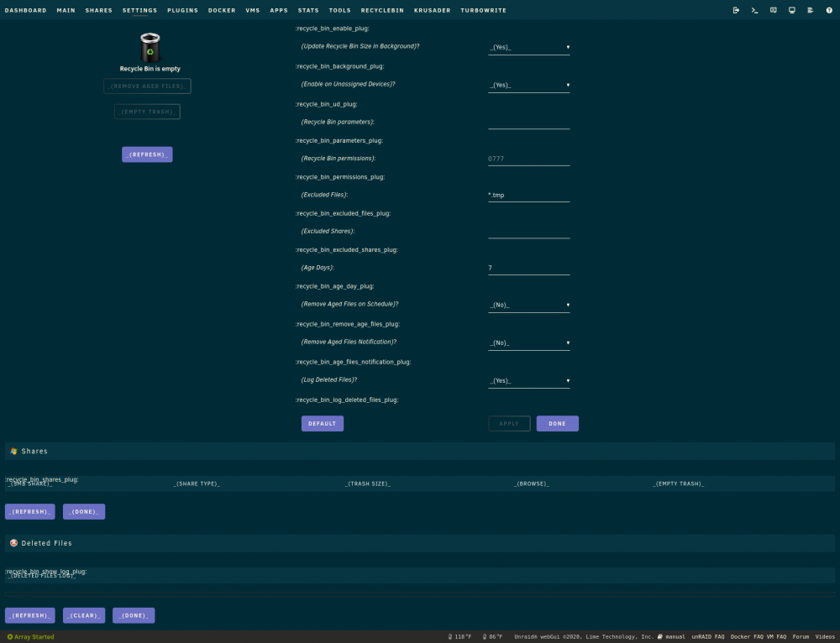Click the Apply button

509,424
